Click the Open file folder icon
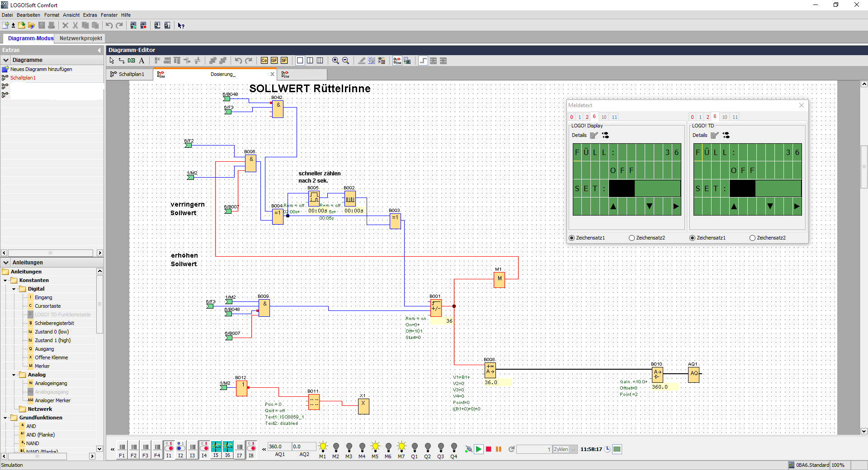This screenshot has width=868, height=470. [22, 25]
